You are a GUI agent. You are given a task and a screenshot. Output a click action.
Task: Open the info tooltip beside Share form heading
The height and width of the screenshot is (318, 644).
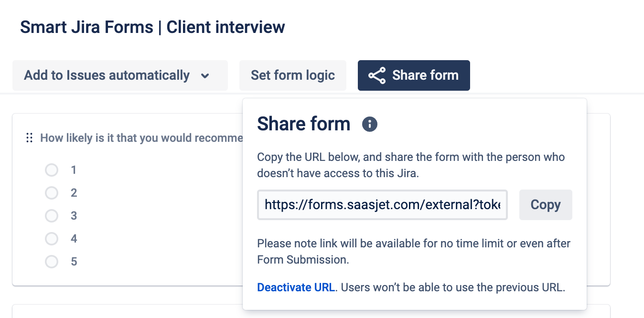point(369,124)
